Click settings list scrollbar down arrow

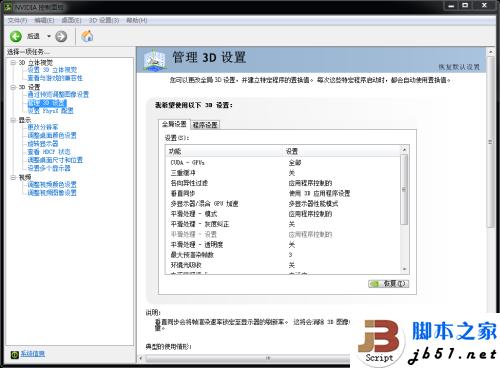tap(404, 269)
